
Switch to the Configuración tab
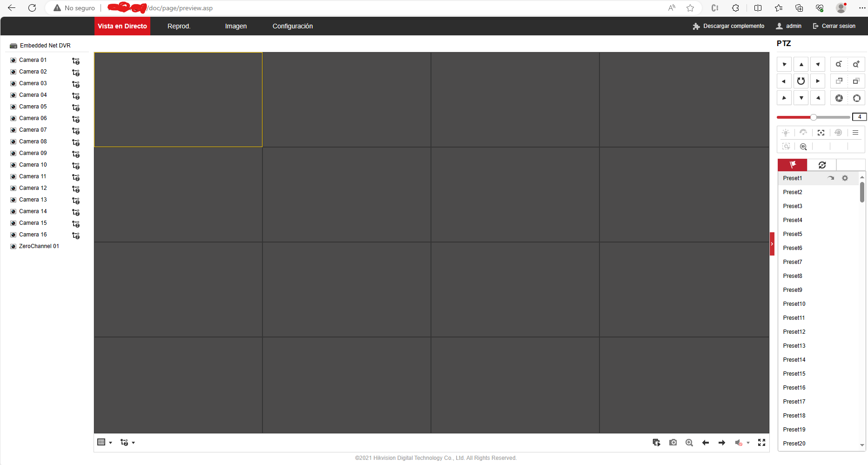click(292, 26)
